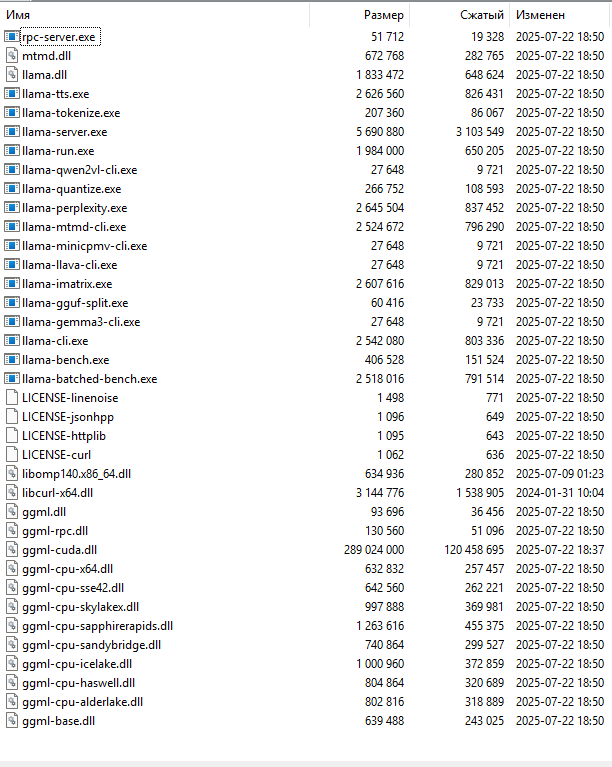Screen dimensions: 612x767
Task: Click the compressed size 1 538 905
Action: [x=480, y=493]
